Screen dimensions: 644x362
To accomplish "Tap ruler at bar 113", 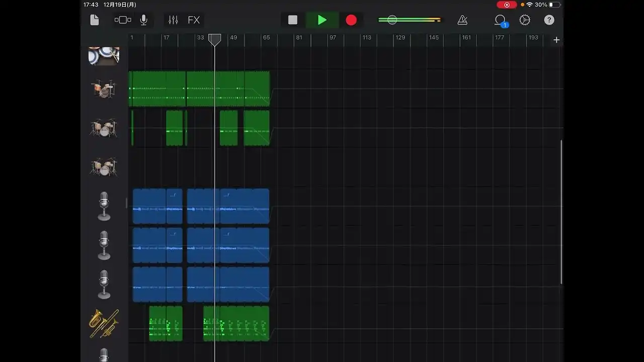I will pos(367,38).
